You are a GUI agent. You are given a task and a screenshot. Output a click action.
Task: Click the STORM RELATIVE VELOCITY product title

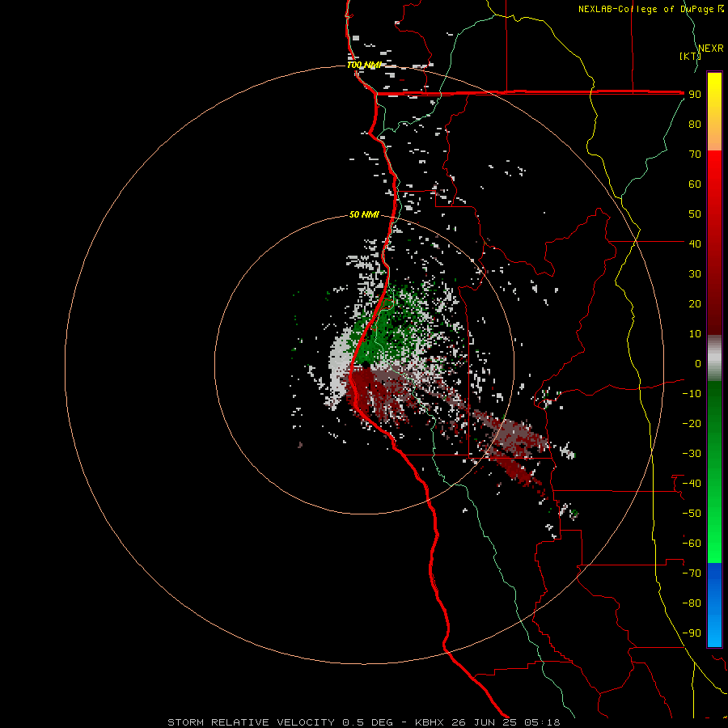[252, 722]
